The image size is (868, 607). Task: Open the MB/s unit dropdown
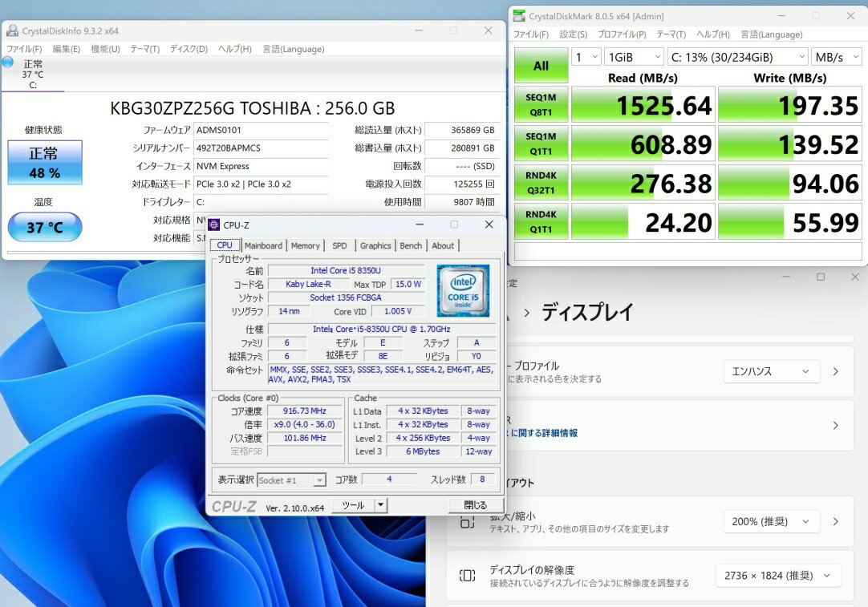tap(837, 57)
